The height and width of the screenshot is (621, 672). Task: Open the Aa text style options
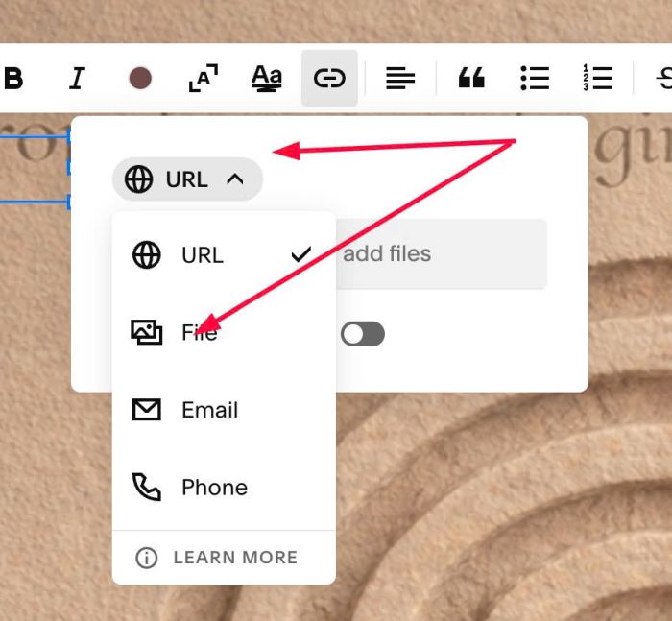click(266, 79)
